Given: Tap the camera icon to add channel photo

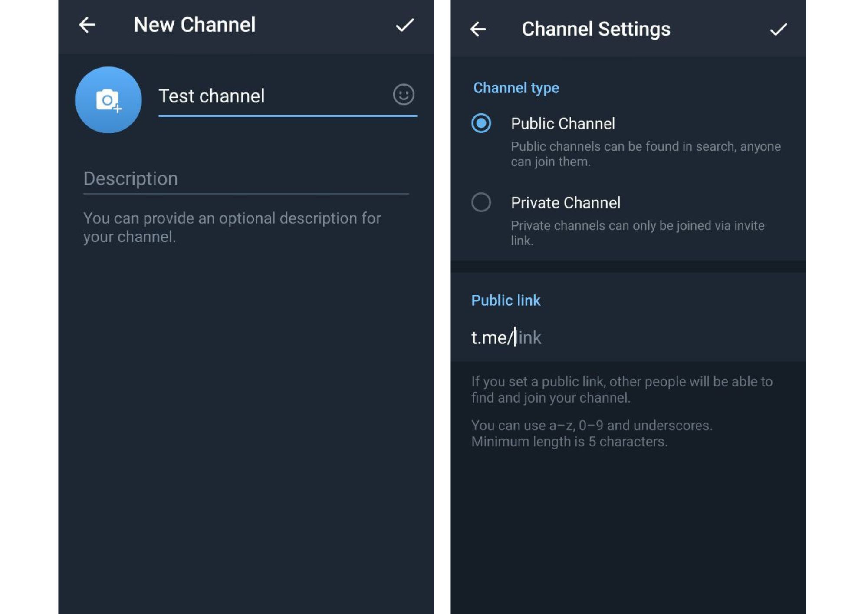Looking at the screenshot, I should (x=108, y=100).
